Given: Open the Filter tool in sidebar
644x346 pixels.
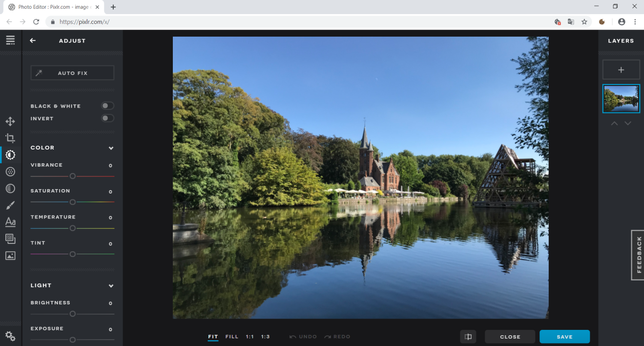Looking at the screenshot, I should point(10,172).
